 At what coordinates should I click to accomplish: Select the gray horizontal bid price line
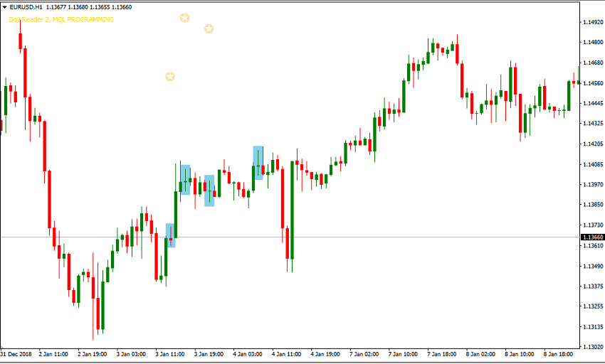(x=356, y=237)
